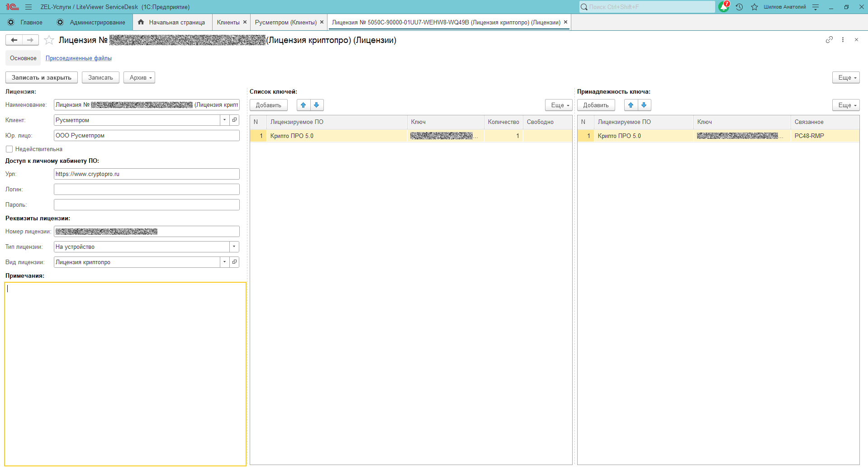The image size is (868, 470).
Task: Click inside the Примечания text area
Action: point(125,374)
